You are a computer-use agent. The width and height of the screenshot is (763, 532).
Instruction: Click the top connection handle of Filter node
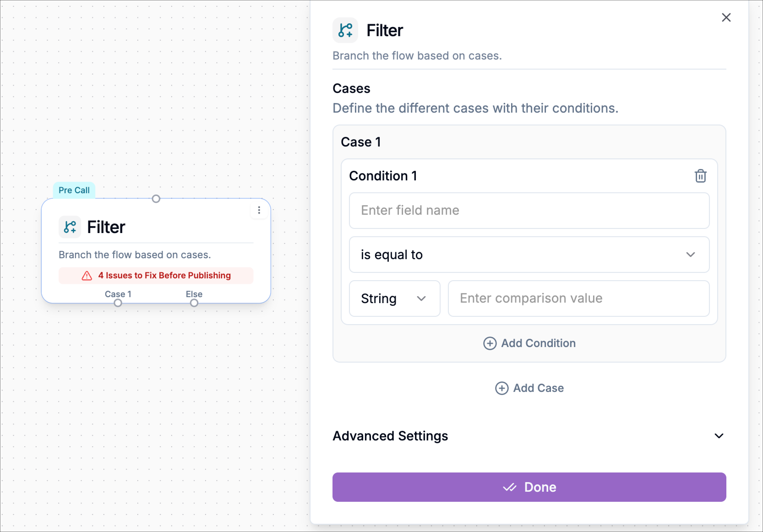[x=156, y=198]
